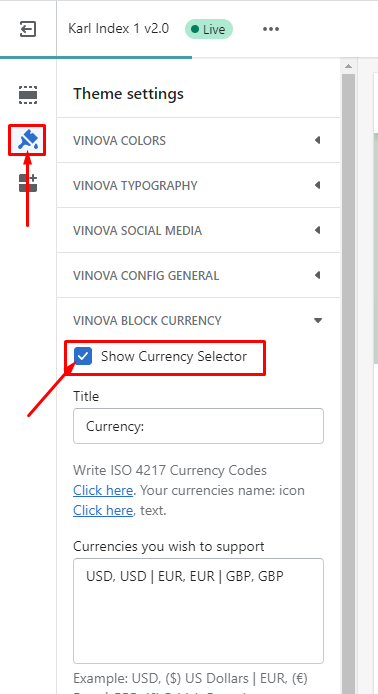Click the scrollbar up arrow
378x694 pixels.
click(348, 66)
